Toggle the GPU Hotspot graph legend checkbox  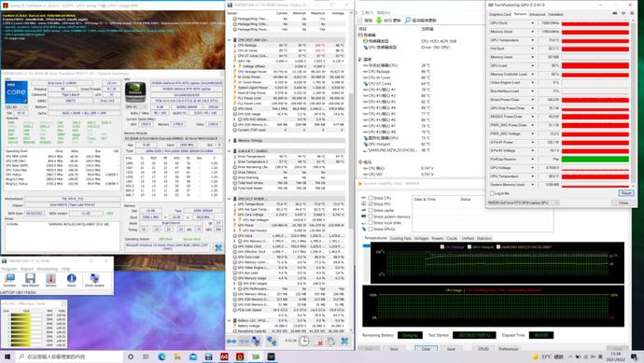point(469,246)
